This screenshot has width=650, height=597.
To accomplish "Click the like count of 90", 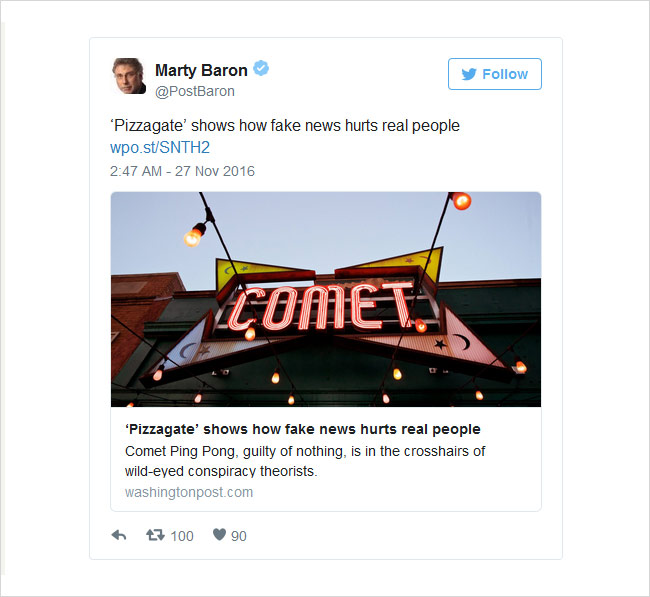I will 239,536.
